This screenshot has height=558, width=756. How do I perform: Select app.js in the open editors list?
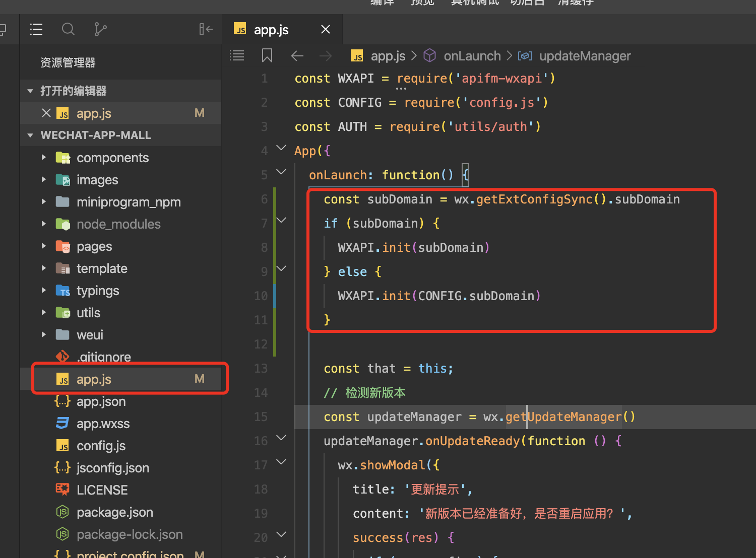pos(94,113)
